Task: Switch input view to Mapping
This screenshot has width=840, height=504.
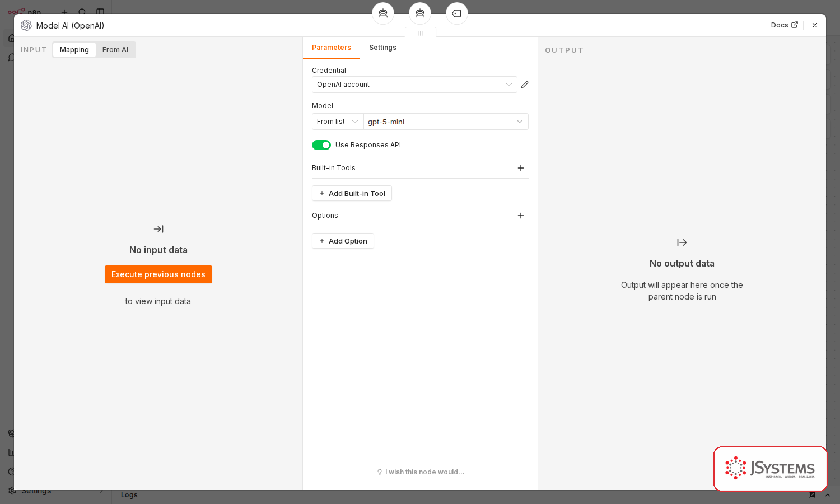Action: [74, 50]
